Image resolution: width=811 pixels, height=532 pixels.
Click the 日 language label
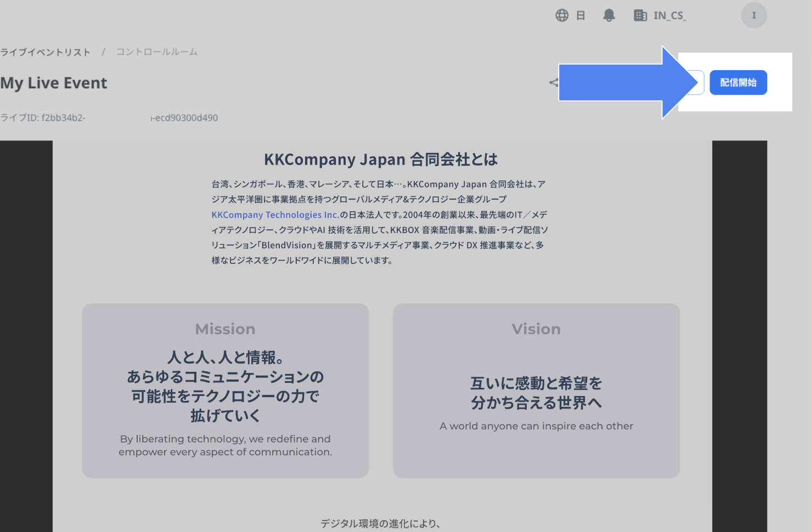pyautogui.click(x=581, y=15)
